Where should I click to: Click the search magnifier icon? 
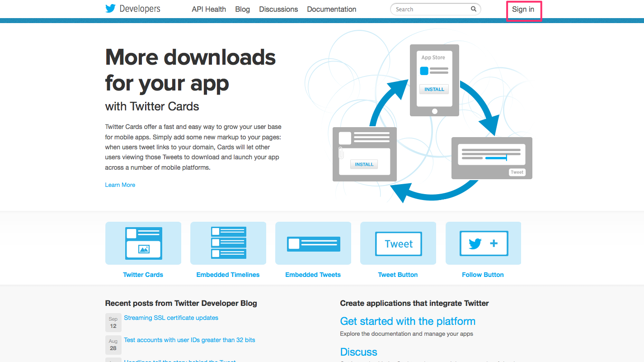(x=474, y=9)
